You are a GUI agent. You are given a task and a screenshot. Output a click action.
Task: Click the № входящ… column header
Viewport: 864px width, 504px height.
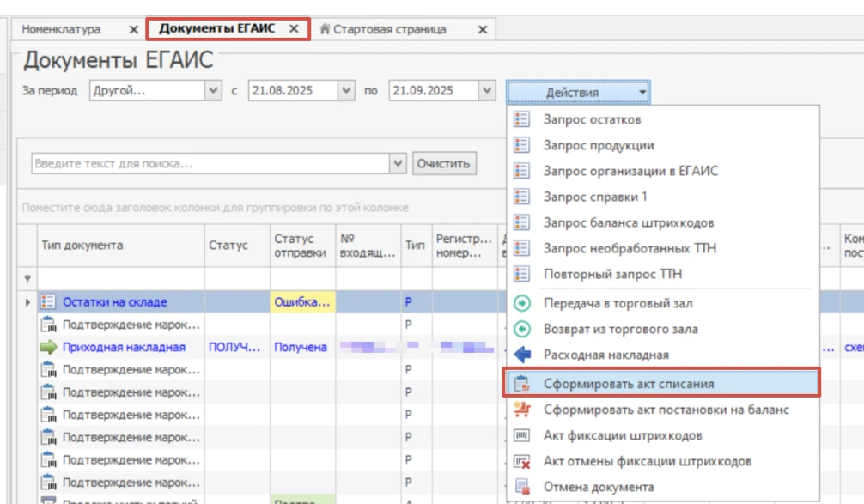click(368, 245)
